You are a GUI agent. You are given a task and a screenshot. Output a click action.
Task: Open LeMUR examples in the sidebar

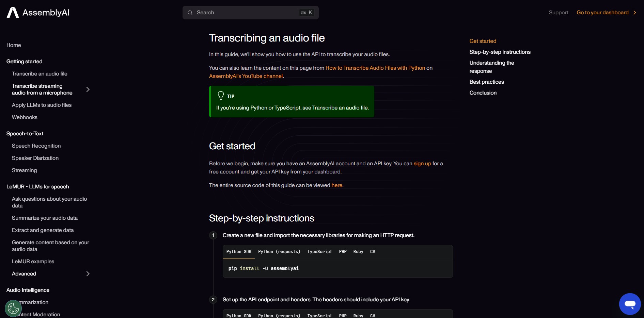click(x=33, y=262)
